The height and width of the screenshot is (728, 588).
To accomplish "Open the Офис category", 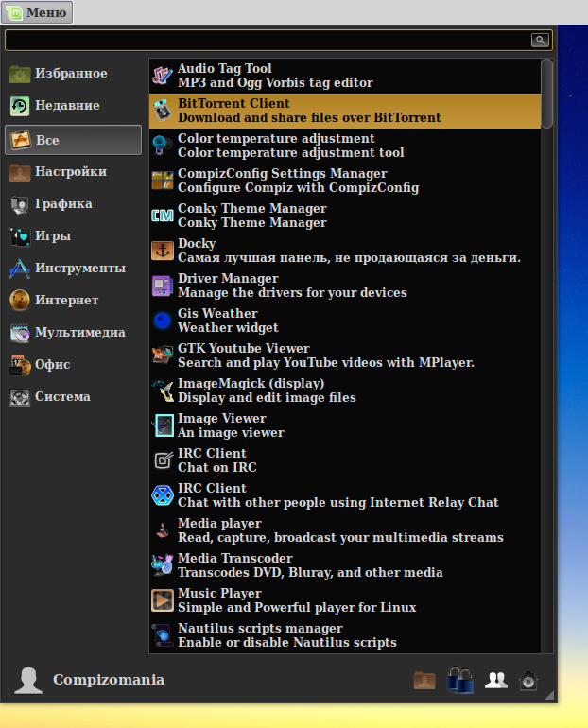I will point(74,364).
